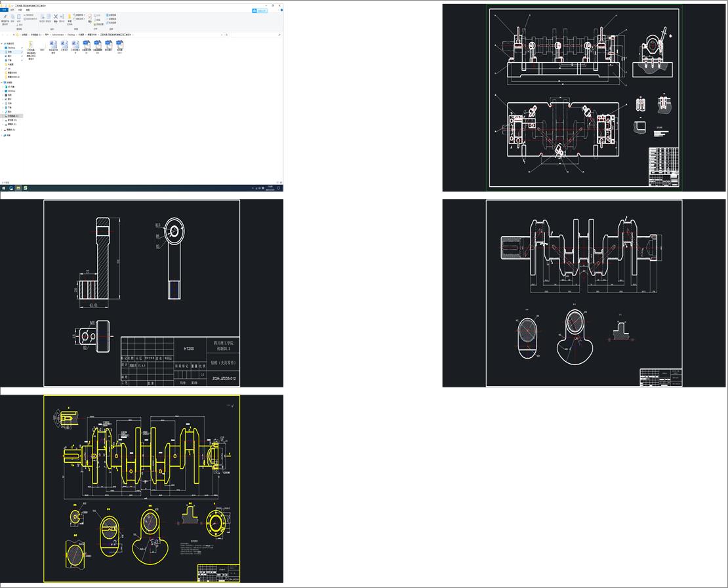Click the Start button on the taskbar
The image size is (728, 588).
tap(3, 187)
